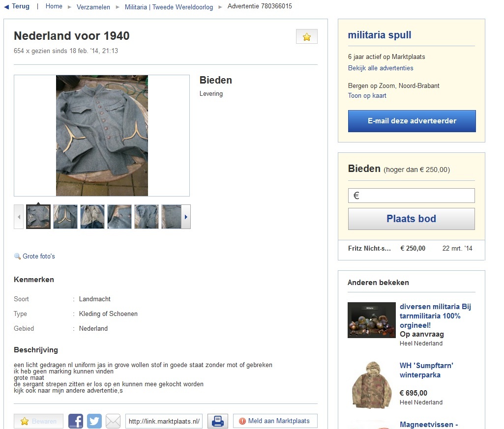Open Toon op kaart location link

click(367, 95)
